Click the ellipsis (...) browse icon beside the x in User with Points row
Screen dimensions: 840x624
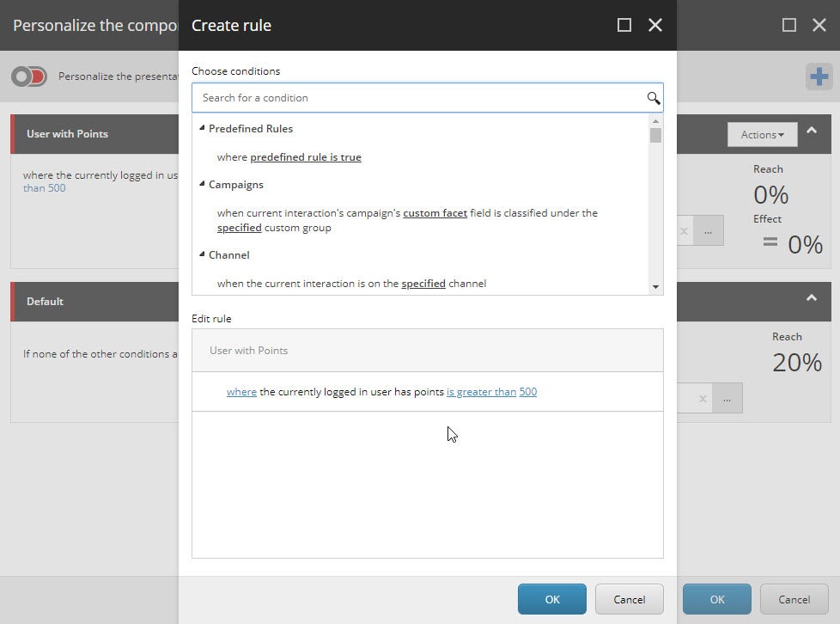[x=709, y=230]
